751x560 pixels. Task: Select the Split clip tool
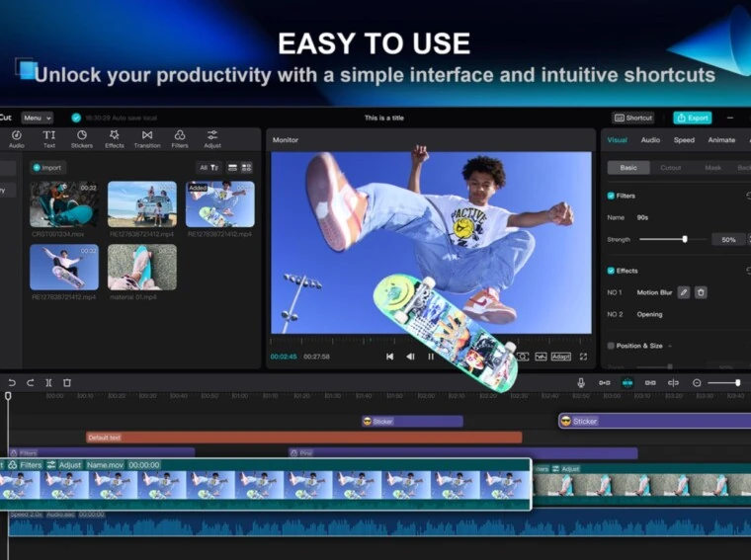pyautogui.click(x=48, y=382)
